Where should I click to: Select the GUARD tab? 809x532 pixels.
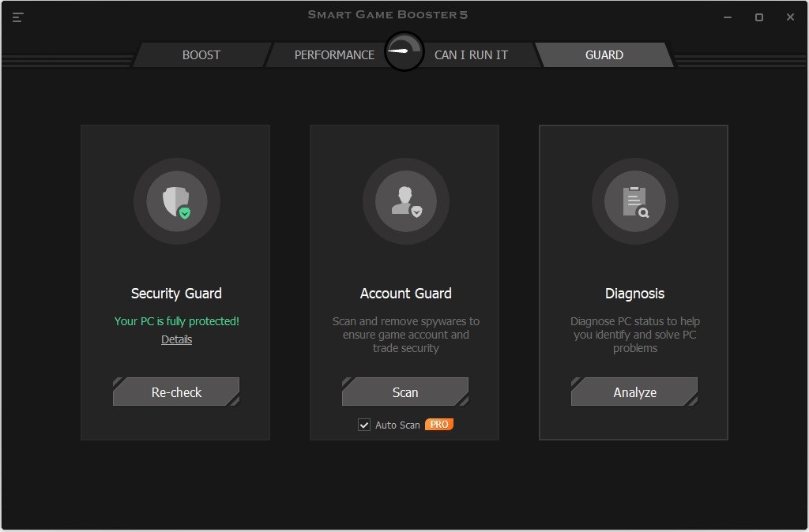click(x=604, y=54)
